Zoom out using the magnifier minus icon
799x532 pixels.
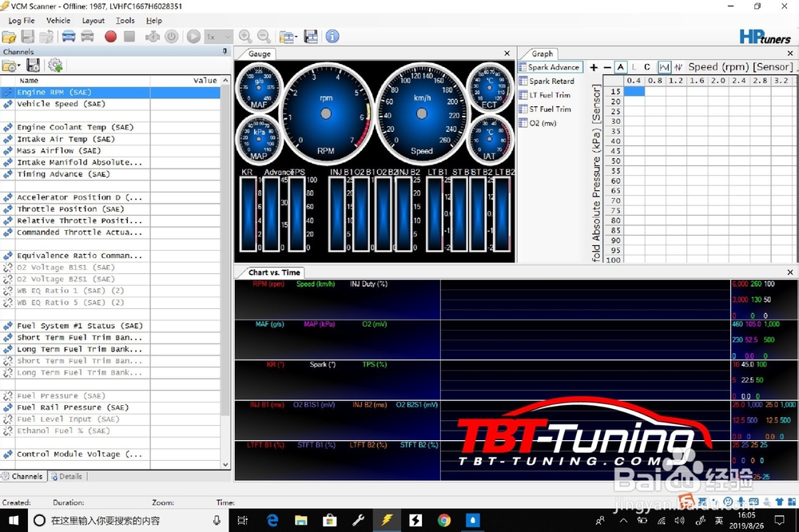[264, 37]
